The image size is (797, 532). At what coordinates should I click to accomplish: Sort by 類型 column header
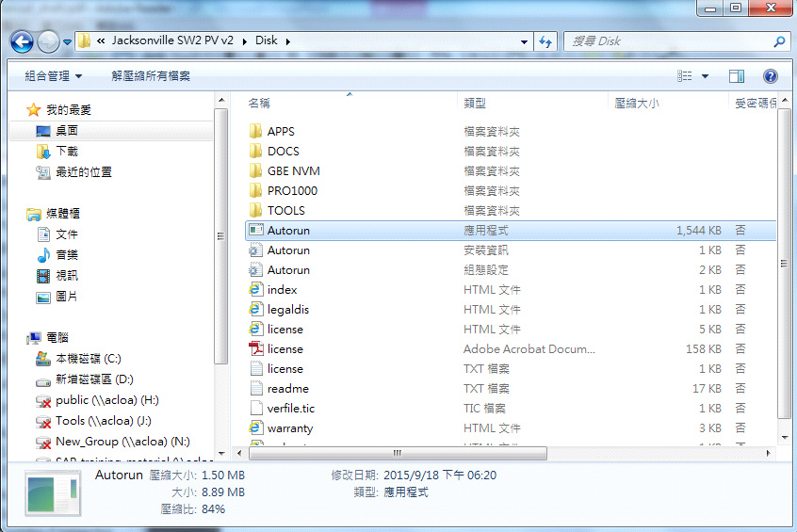[x=475, y=103]
